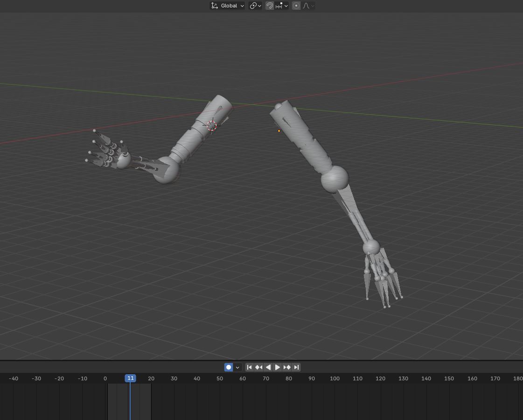This screenshot has width=523, height=420.
Task: Open the transform pivot point dropdown
Action: tap(256, 6)
